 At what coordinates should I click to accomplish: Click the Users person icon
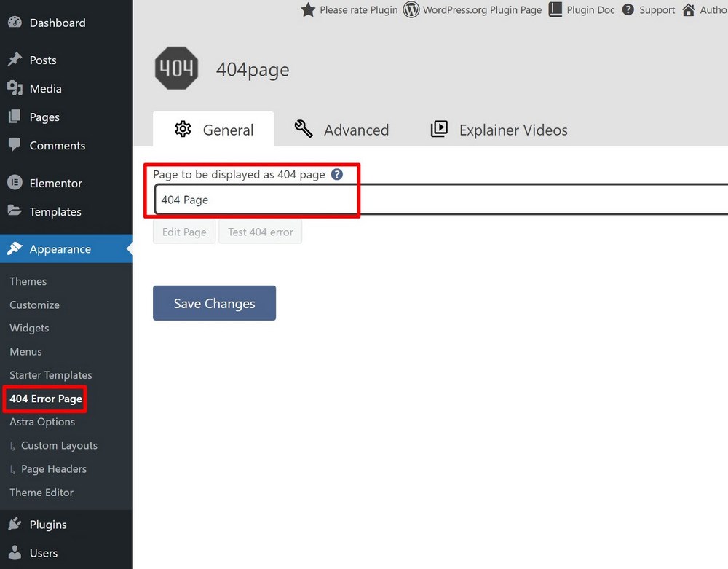point(15,552)
